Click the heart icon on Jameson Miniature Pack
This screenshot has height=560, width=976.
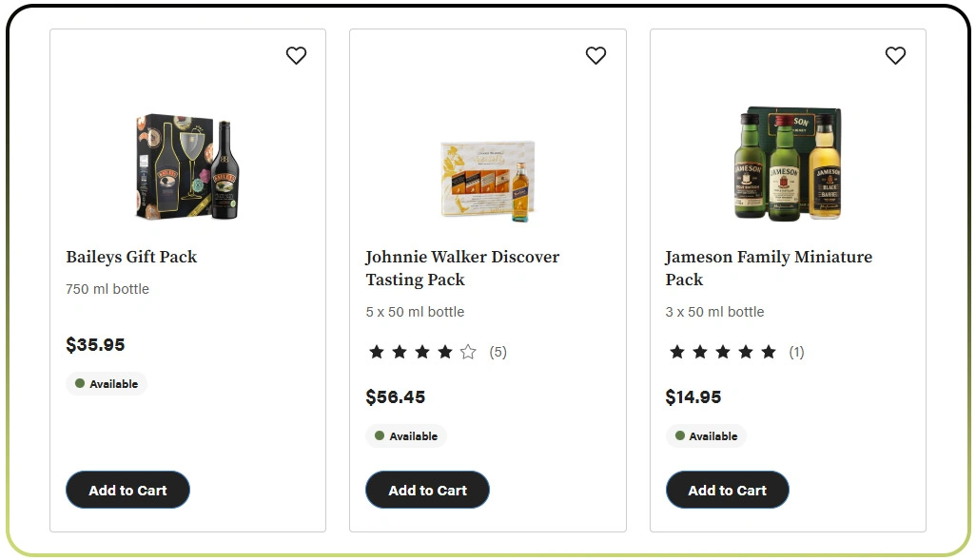coord(895,55)
